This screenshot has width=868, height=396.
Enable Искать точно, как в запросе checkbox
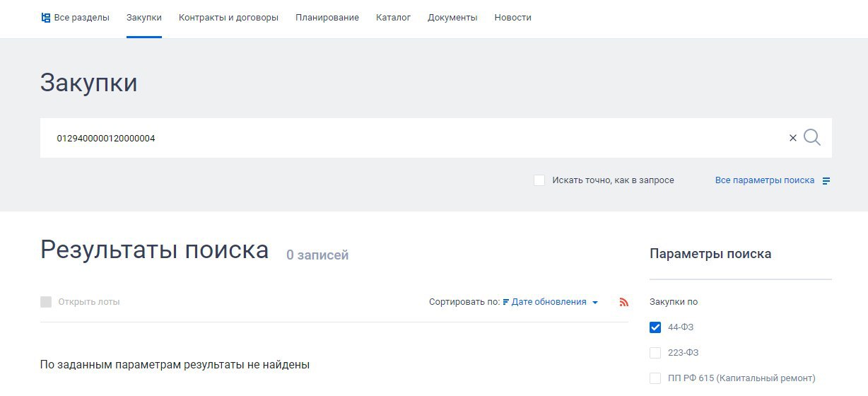539,180
